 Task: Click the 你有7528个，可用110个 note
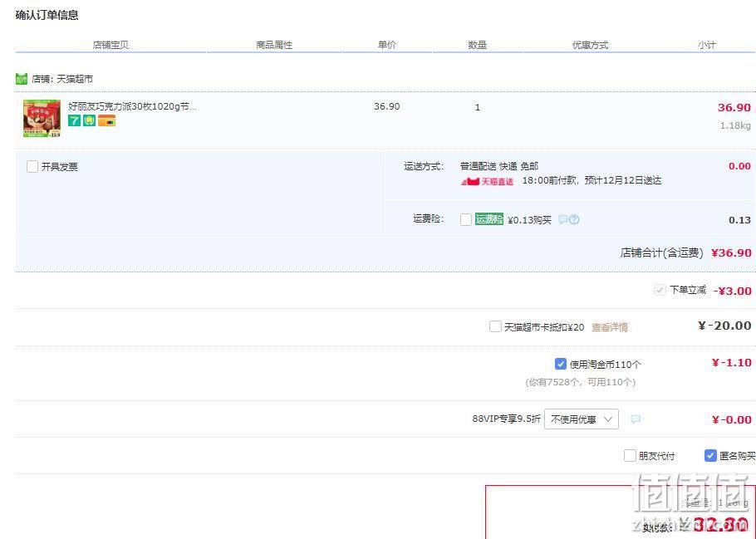580,382
